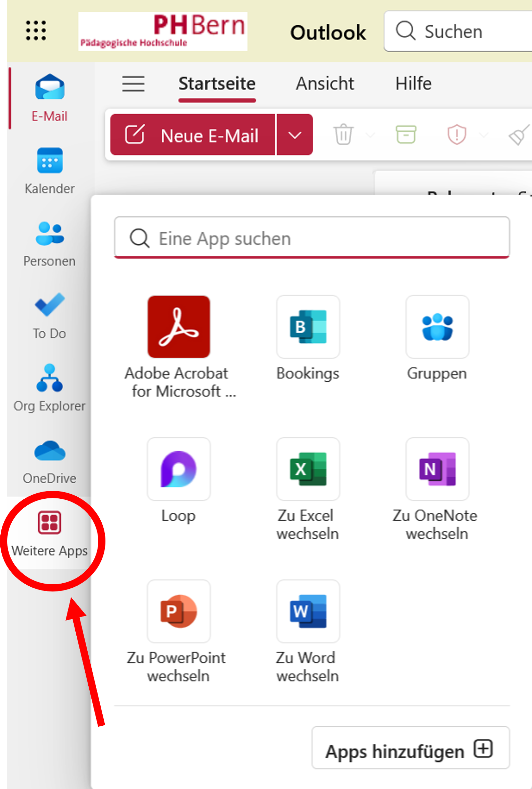This screenshot has width=532, height=789.
Task: Open the Loop app
Action: 179,469
